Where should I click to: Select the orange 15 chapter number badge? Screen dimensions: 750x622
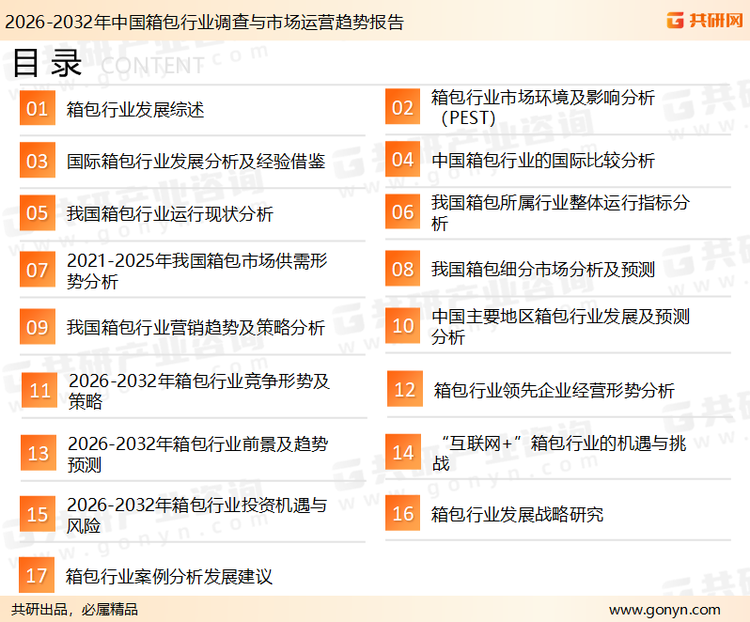[37, 514]
